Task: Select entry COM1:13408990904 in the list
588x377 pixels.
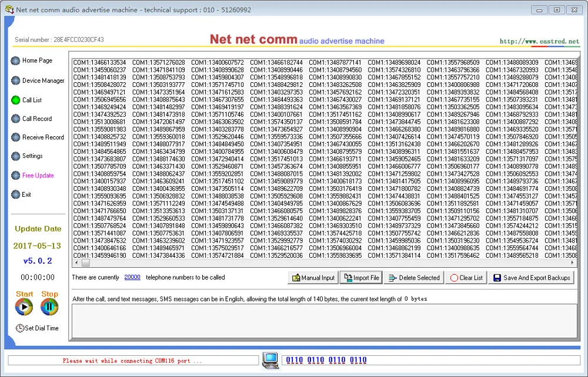Action: click(x=335, y=129)
